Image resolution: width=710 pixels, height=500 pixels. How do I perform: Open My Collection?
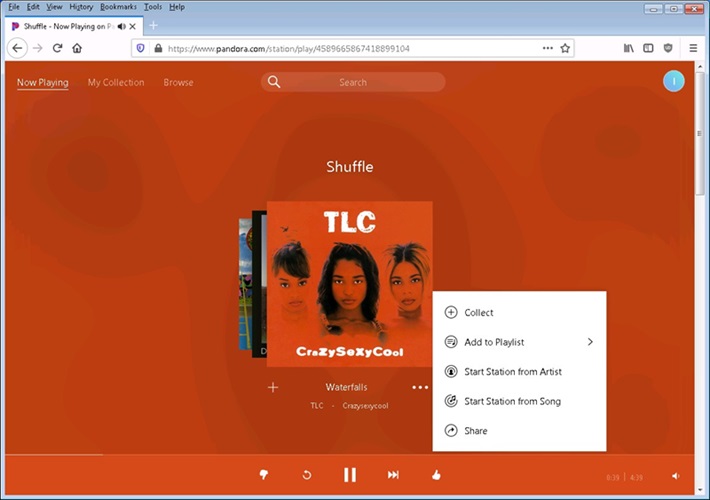(116, 82)
